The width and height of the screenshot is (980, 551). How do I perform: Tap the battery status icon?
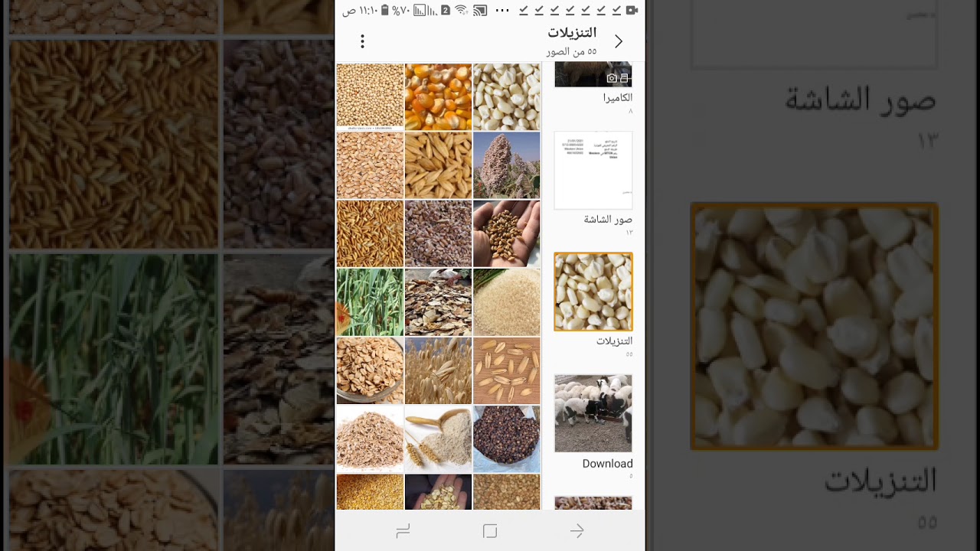pyautogui.click(x=384, y=10)
